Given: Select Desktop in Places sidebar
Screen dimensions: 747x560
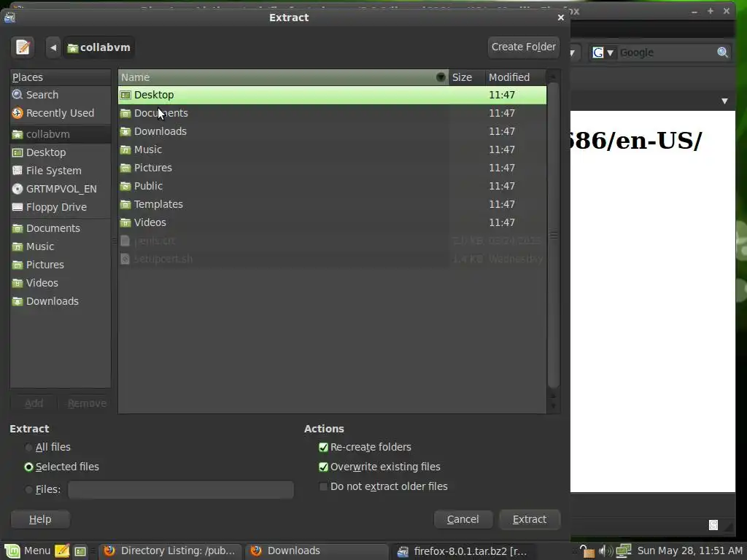Looking at the screenshot, I should 61,152.
